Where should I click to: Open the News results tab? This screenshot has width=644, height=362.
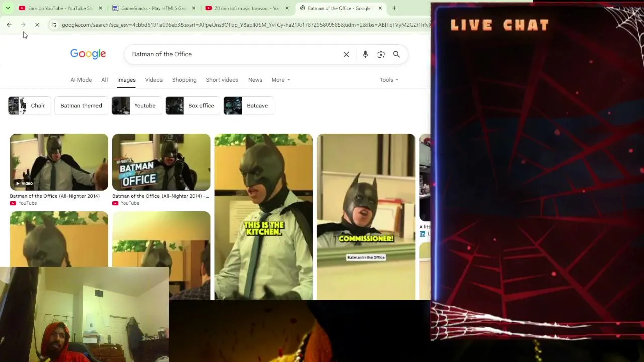click(255, 80)
